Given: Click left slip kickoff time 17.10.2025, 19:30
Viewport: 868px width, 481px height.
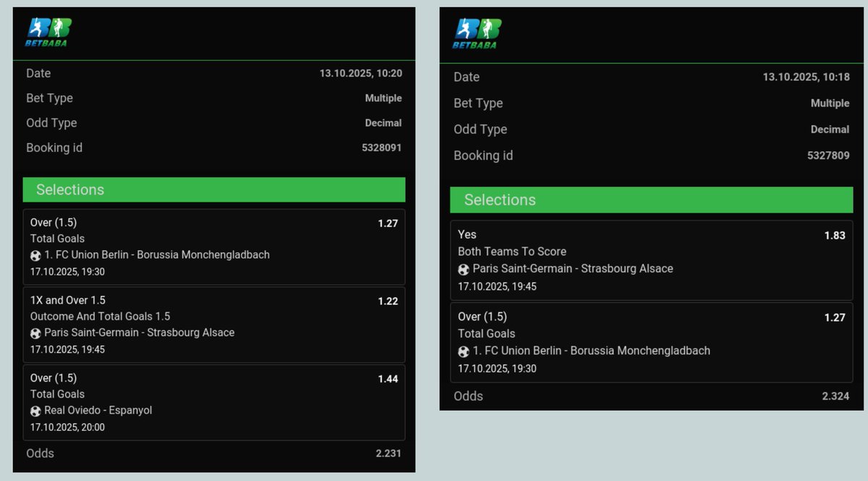Looking at the screenshot, I should point(67,272).
